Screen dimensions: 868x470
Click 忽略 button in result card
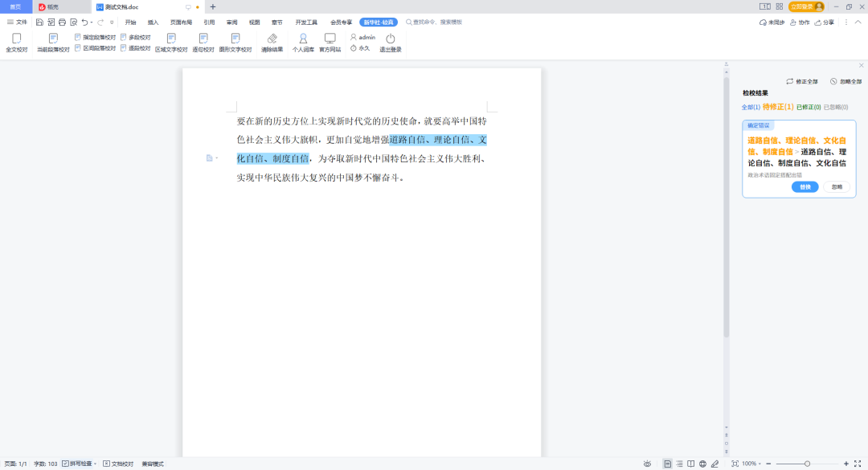(x=837, y=187)
